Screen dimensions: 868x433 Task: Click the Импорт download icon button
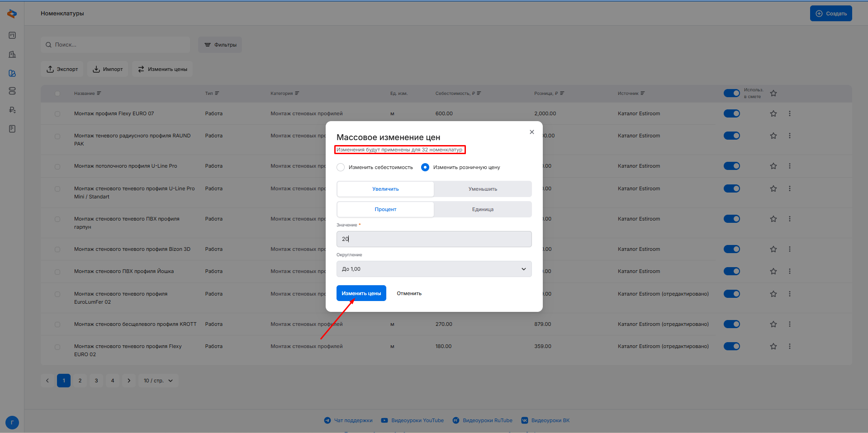(108, 69)
